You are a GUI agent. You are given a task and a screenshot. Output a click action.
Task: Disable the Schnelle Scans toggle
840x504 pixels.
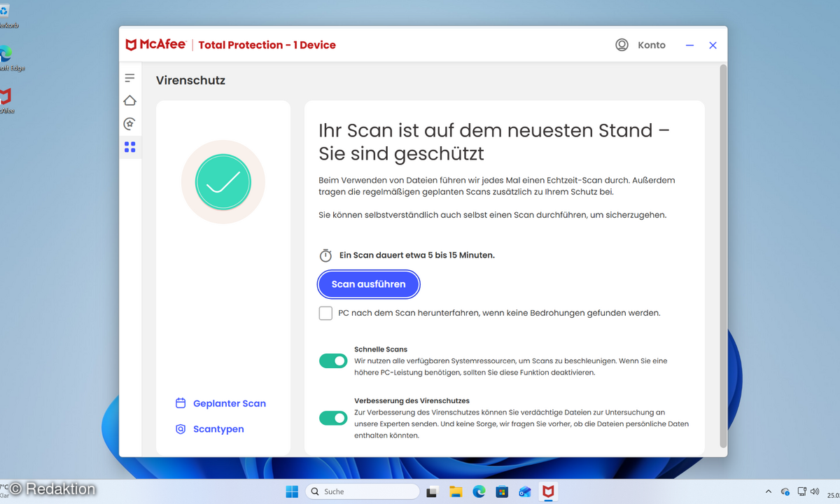[333, 360]
